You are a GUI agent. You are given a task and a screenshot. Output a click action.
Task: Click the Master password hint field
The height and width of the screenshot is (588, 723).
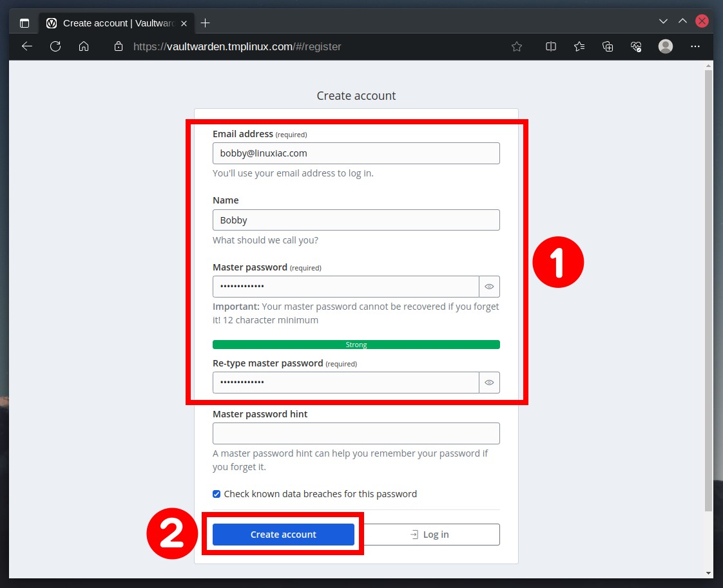click(356, 433)
